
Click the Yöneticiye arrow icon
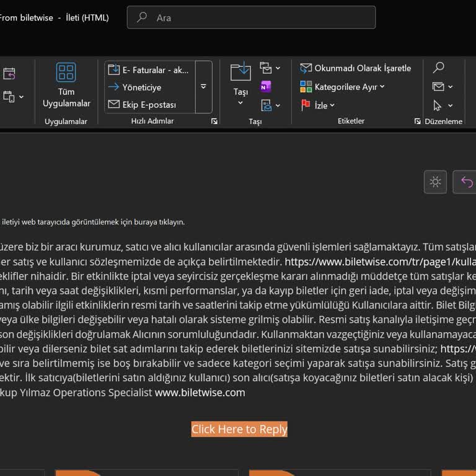pyautogui.click(x=113, y=87)
